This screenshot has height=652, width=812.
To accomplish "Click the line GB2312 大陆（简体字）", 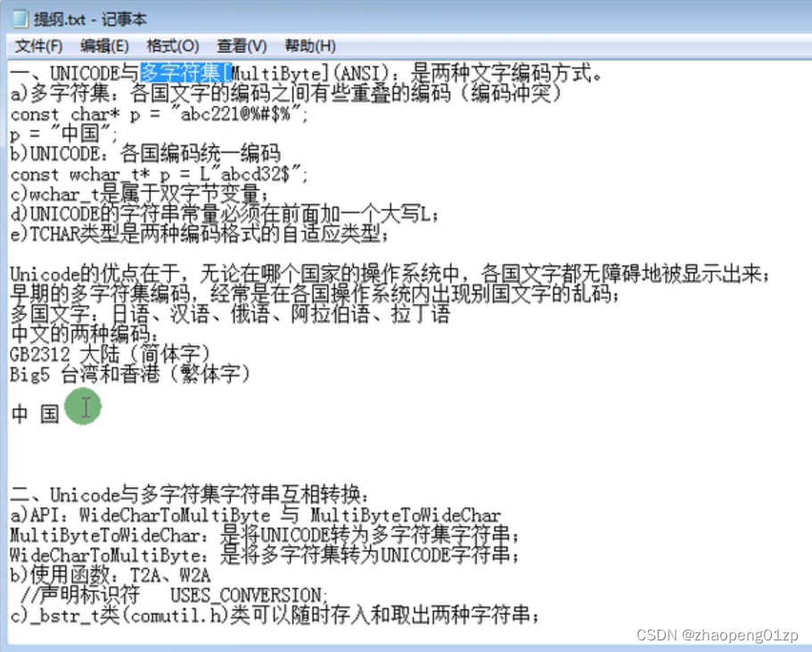I will [x=110, y=354].
